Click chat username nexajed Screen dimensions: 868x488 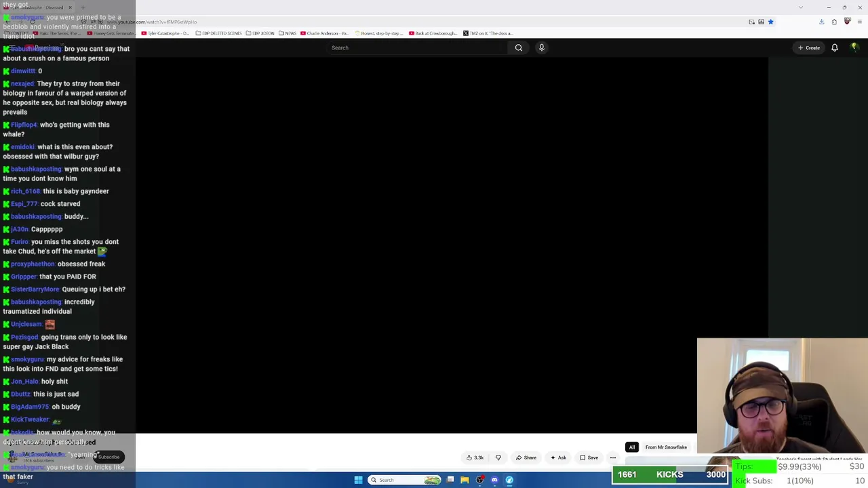pos(22,83)
